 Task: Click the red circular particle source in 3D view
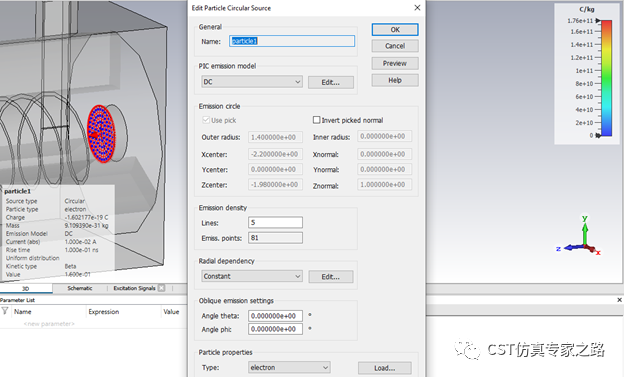101,134
